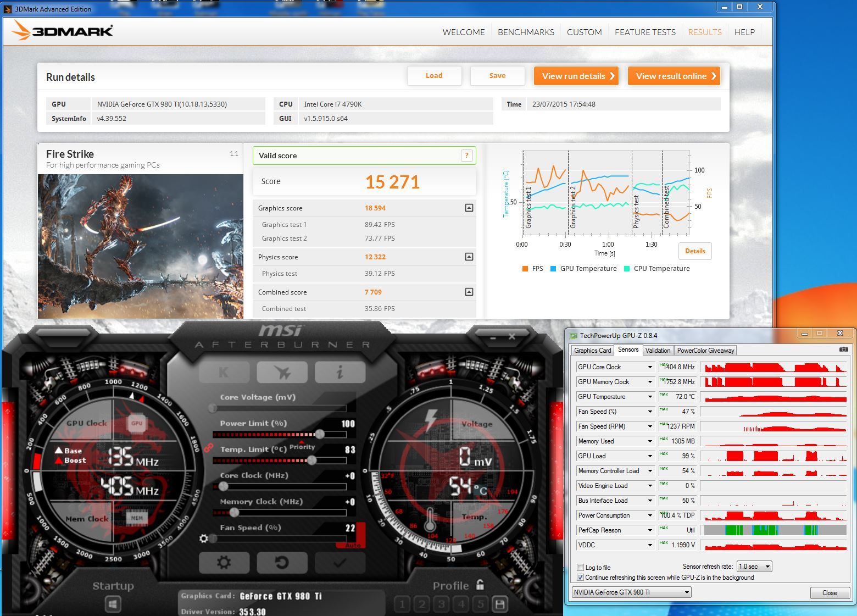Click the Save button in Run details

[x=497, y=76]
